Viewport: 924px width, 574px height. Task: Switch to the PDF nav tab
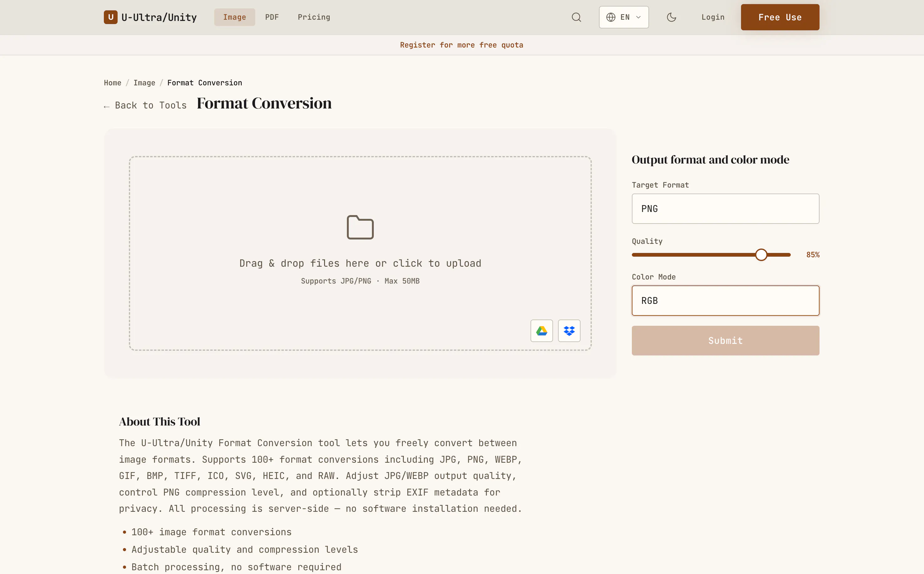pyautogui.click(x=272, y=17)
